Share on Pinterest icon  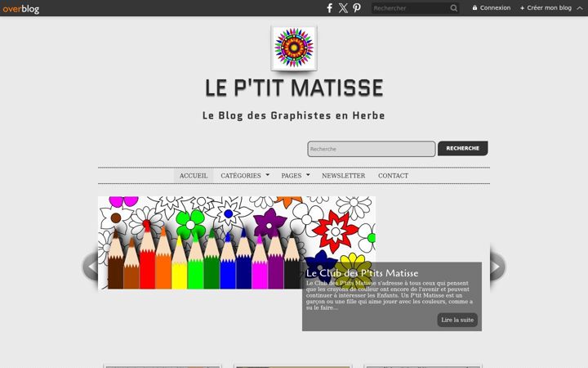(357, 8)
